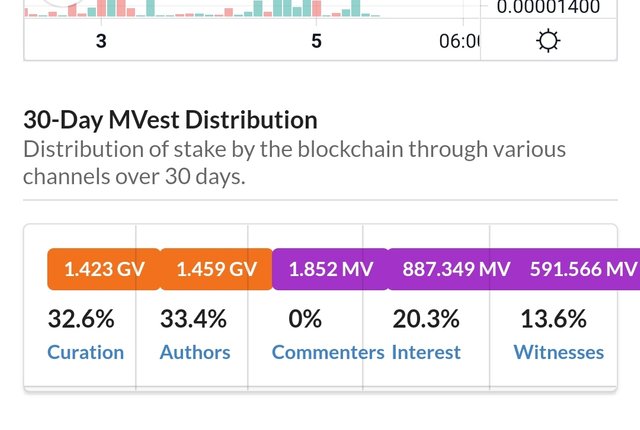Select the chart date label 5

point(316,41)
